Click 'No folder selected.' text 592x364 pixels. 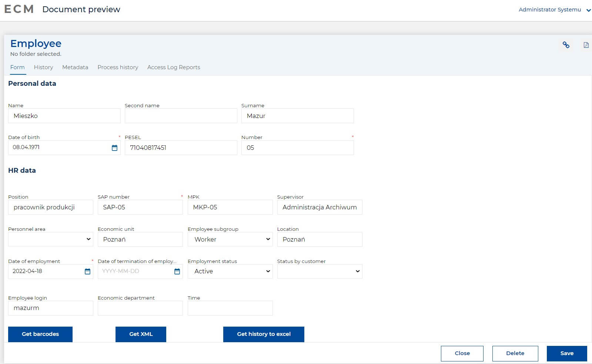[36, 54]
